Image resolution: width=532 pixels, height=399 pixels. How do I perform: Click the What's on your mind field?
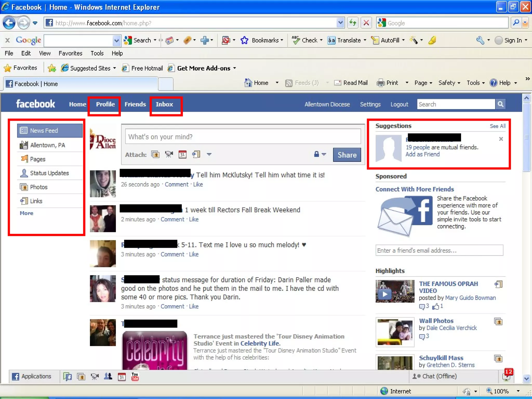click(x=243, y=137)
